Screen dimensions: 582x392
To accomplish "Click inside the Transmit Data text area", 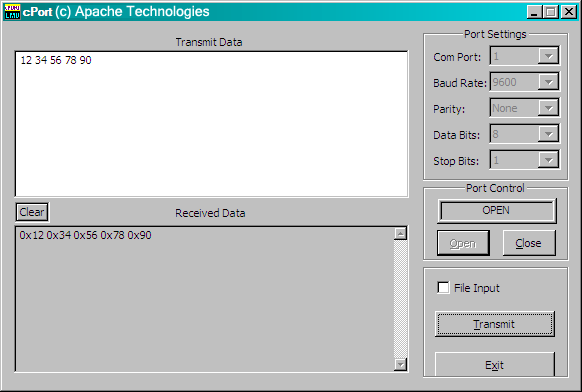I will (212, 124).
